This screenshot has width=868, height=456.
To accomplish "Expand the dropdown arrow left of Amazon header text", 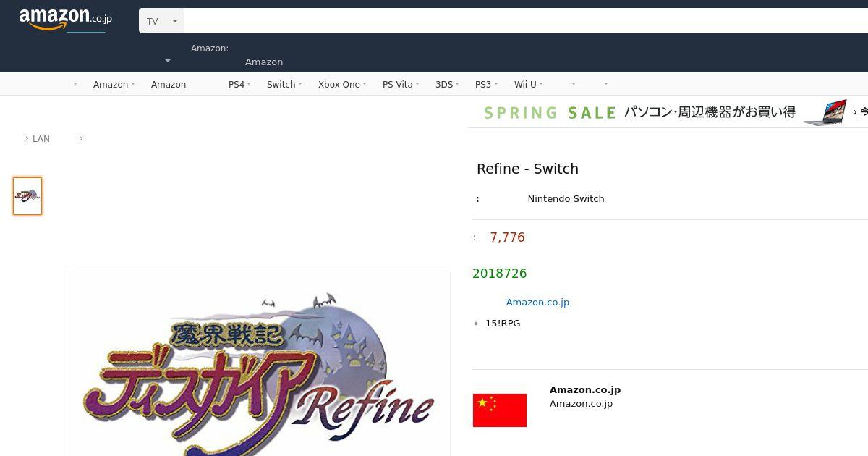I will 168,62.
